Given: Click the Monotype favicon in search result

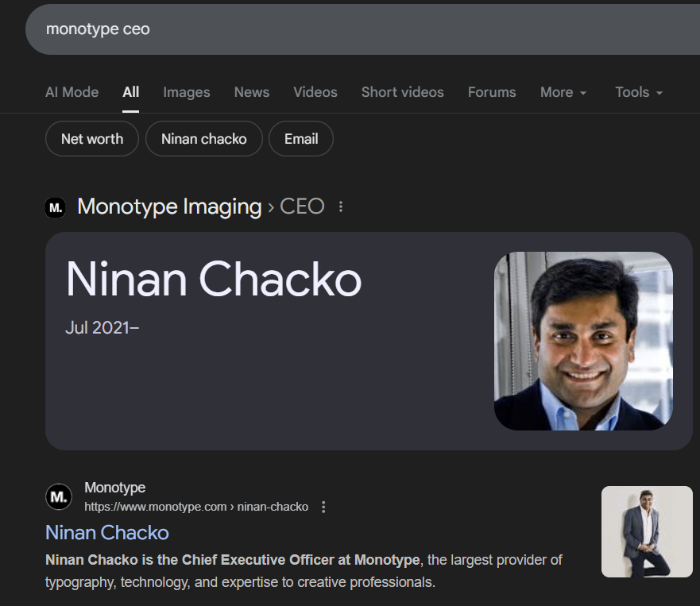Looking at the screenshot, I should pyautogui.click(x=59, y=496).
